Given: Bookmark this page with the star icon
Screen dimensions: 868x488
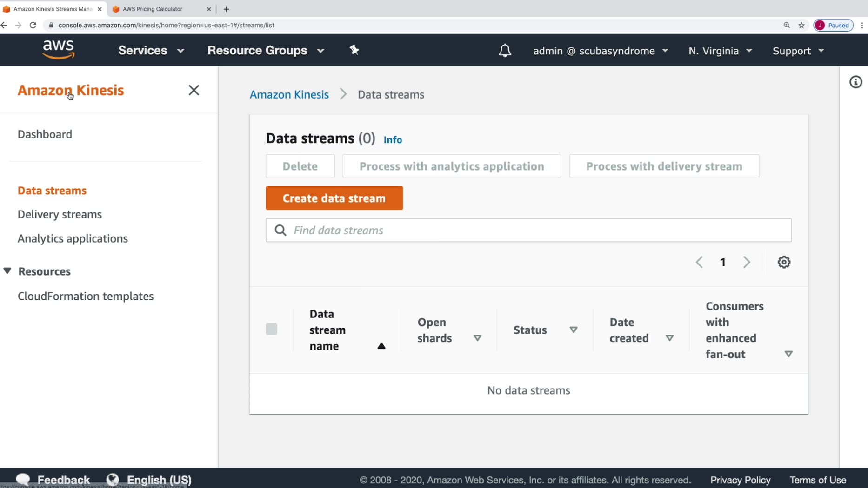Looking at the screenshot, I should click(801, 25).
